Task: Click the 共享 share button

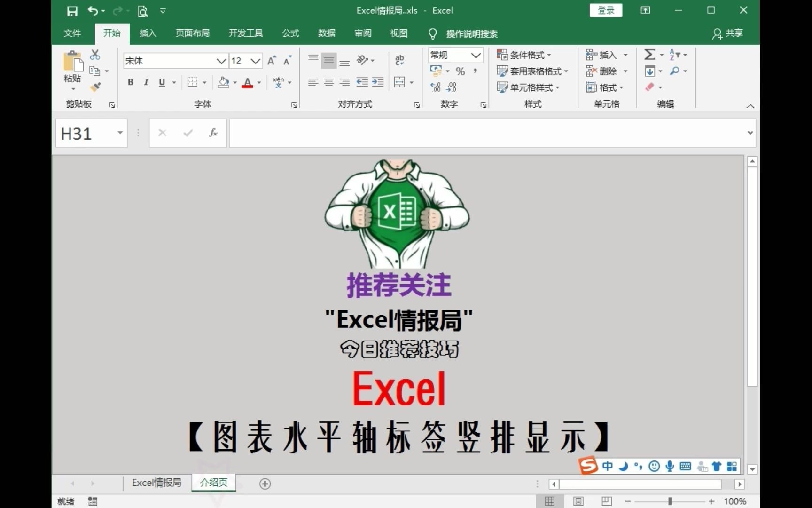Action: [727, 33]
